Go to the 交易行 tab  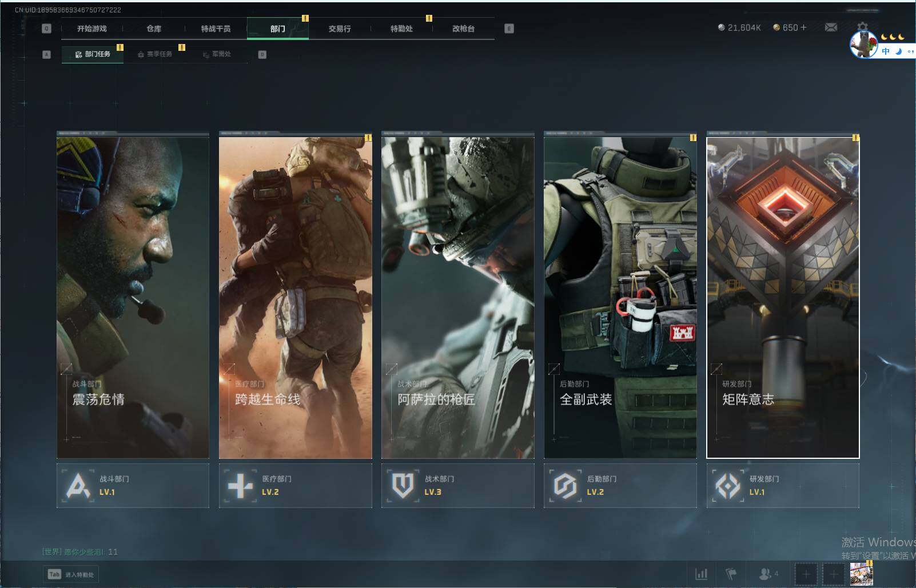coord(340,29)
